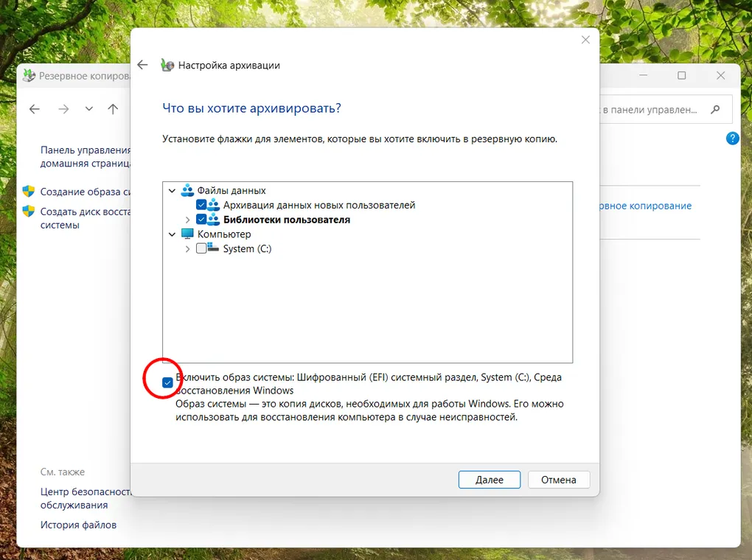Click the Back arrow in Control Panel window
Image resolution: width=752 pixels, height=560 pixels.
pyautogui.click(x=35, y=109)
